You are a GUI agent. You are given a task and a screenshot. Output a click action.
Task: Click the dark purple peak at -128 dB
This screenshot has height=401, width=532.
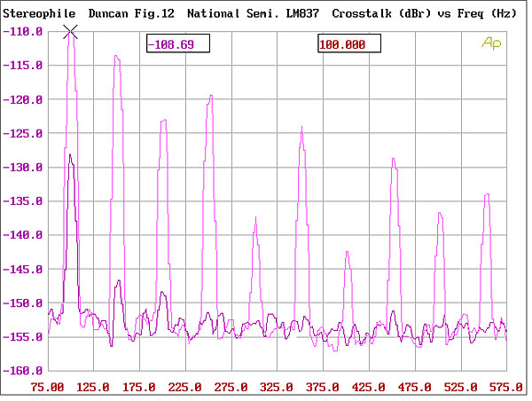coord(70,155)
